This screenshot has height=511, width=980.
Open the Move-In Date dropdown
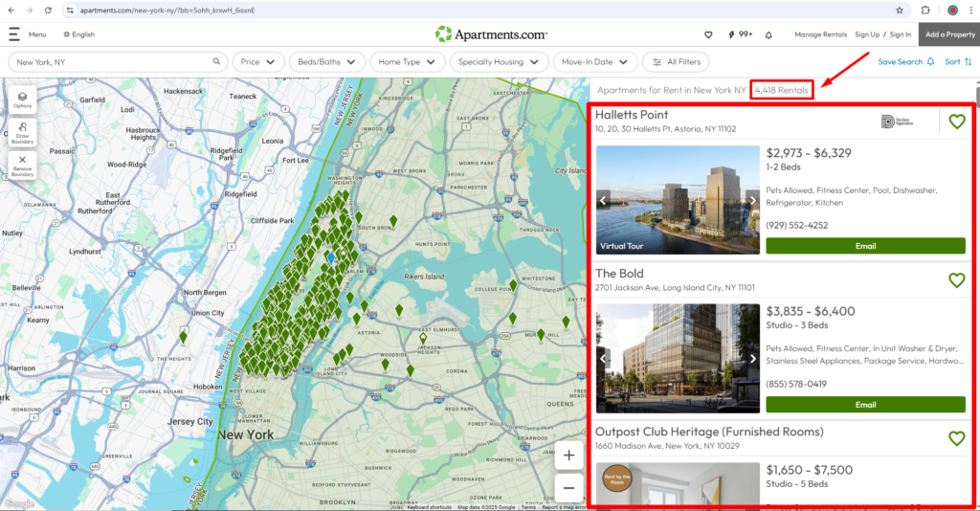coord(595,62)
